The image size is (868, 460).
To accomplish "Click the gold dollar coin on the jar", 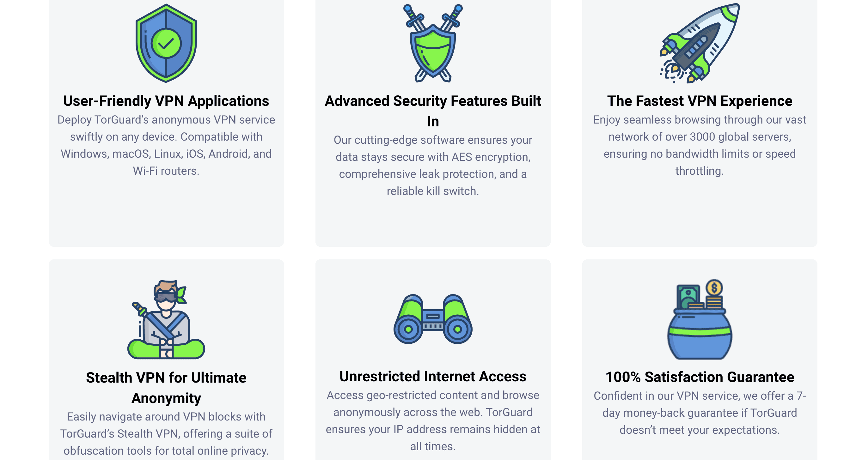I will [714, 288].
